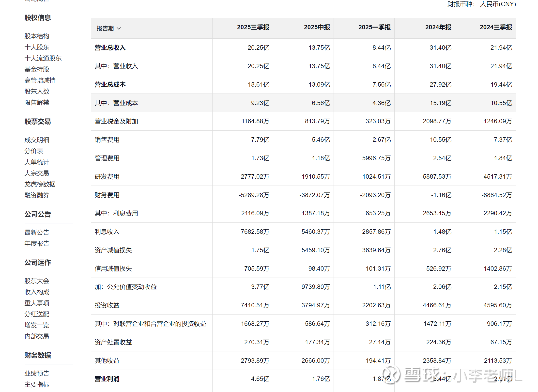The width and height of the screenshot is (538, 392).
Task: Open 业绩预告 link
Action: [37, 374]
